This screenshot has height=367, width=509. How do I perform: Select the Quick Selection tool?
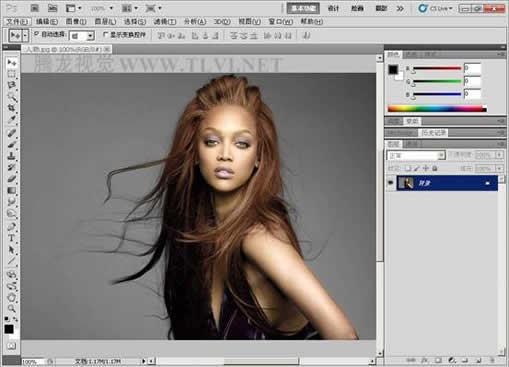click(x=12, y=97)
